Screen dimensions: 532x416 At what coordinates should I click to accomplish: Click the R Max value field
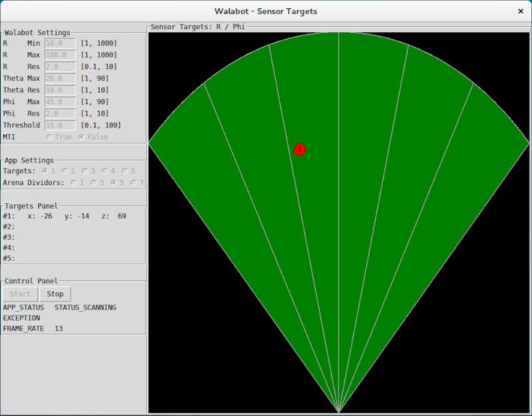pyautogui.click(x=60, y=55)
